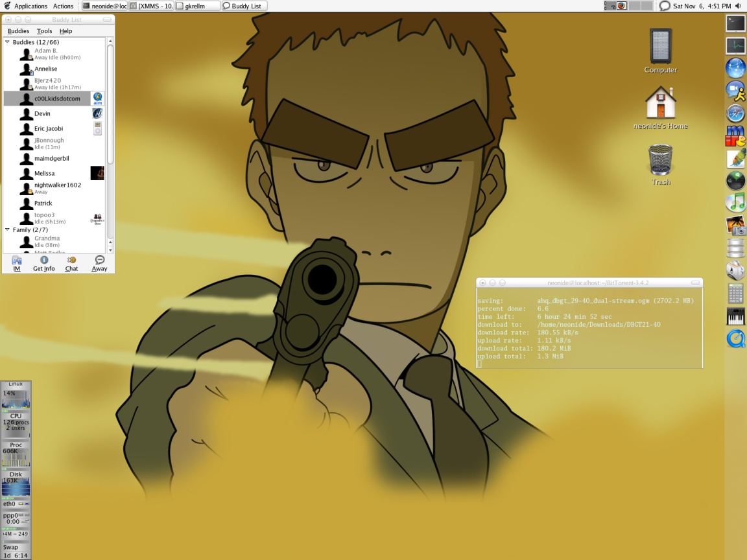Launch the toaster icon in the dock
747x560 pixels.
coord(735,271)
